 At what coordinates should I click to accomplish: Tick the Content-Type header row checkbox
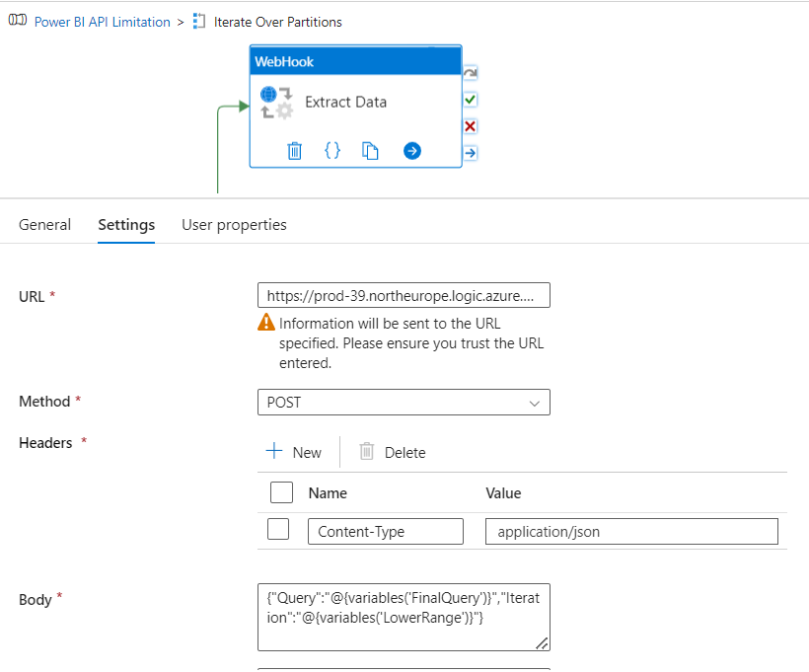279,530
